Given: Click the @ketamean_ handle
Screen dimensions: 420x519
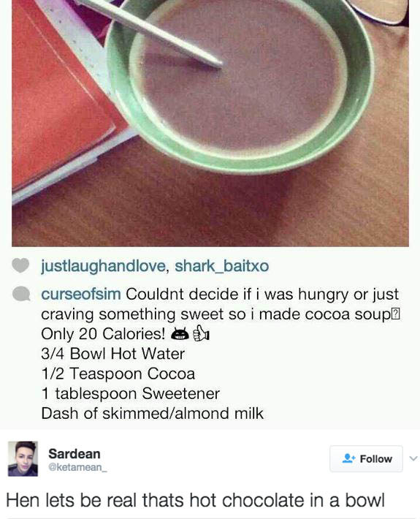Looking at the screenshot, I should [77, 467].
